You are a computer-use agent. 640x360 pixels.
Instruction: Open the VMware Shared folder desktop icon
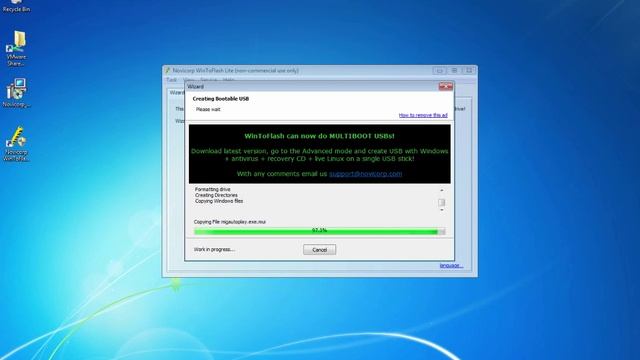16,49
